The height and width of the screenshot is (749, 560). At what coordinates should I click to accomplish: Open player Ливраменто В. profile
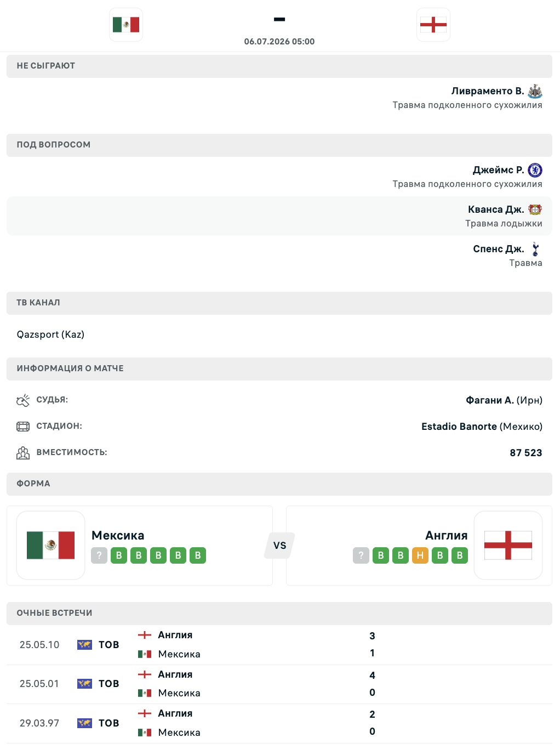[x=488, y=91]
